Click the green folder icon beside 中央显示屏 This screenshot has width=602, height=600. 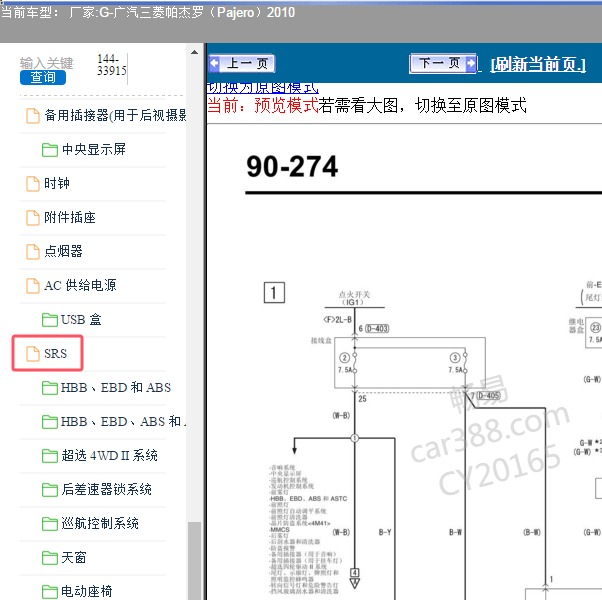50,150
